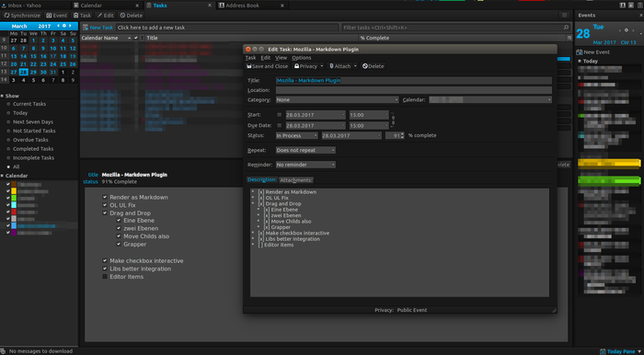Click the Attach paperclip button

(x=339, y=66)
